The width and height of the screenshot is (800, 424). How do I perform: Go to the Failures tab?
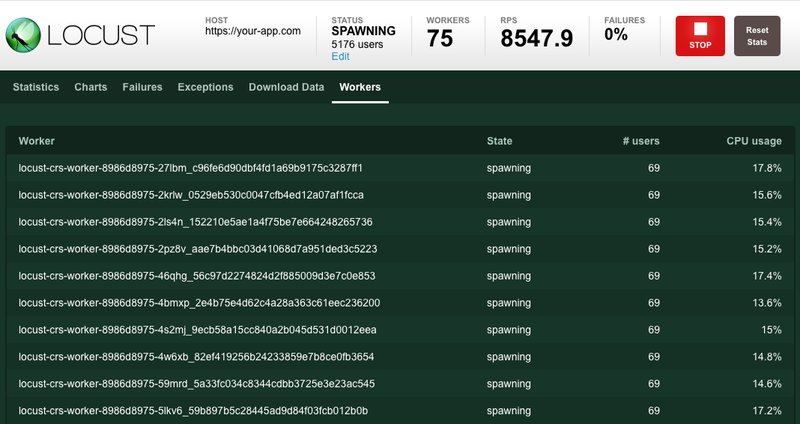click(142, 87)
